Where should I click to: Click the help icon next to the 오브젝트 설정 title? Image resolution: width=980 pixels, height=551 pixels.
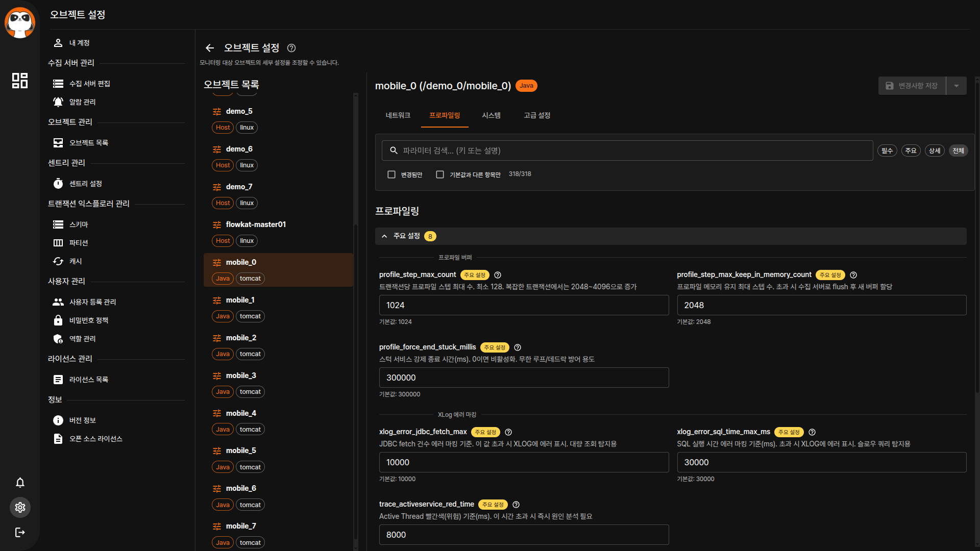291,48
